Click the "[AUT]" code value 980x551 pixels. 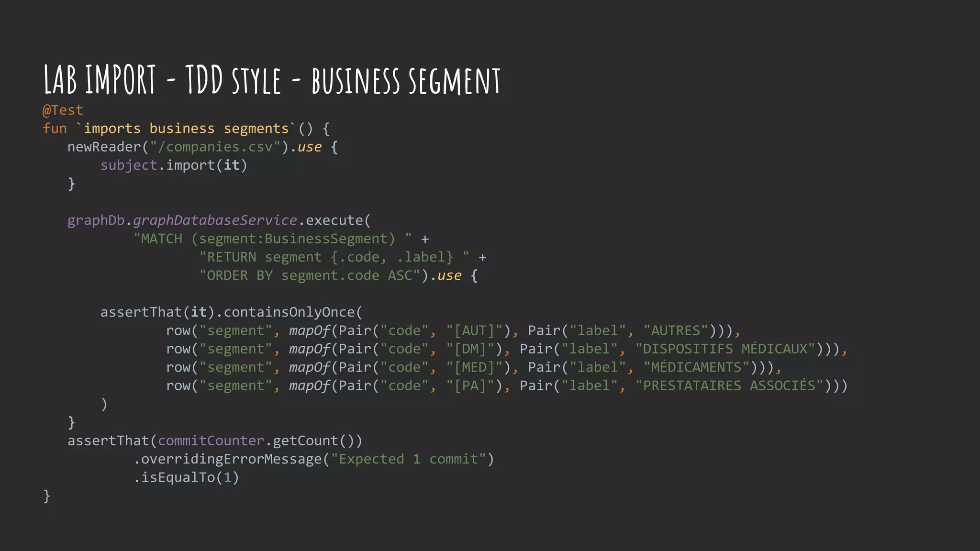point(474,331)
